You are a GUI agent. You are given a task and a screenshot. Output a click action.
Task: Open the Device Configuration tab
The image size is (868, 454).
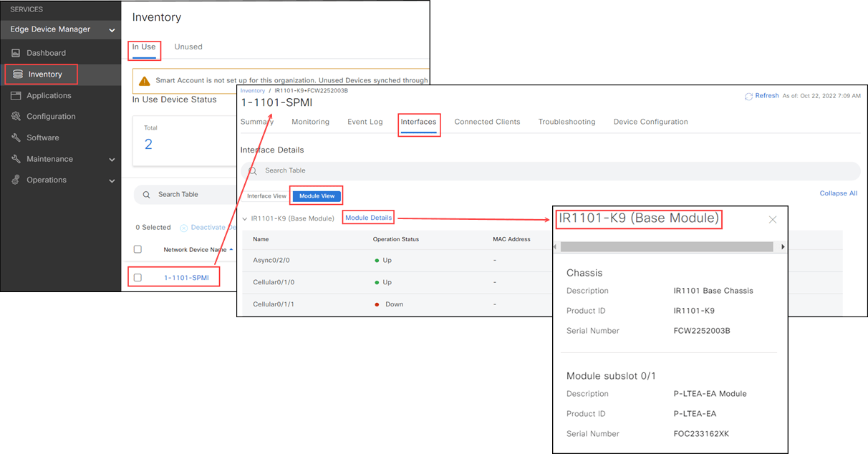click(x=650, y=122)
